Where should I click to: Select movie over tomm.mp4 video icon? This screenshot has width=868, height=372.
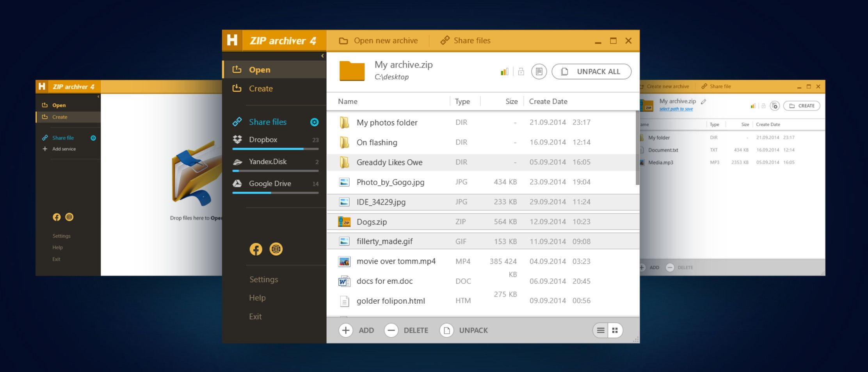click(x=344, y=261)
